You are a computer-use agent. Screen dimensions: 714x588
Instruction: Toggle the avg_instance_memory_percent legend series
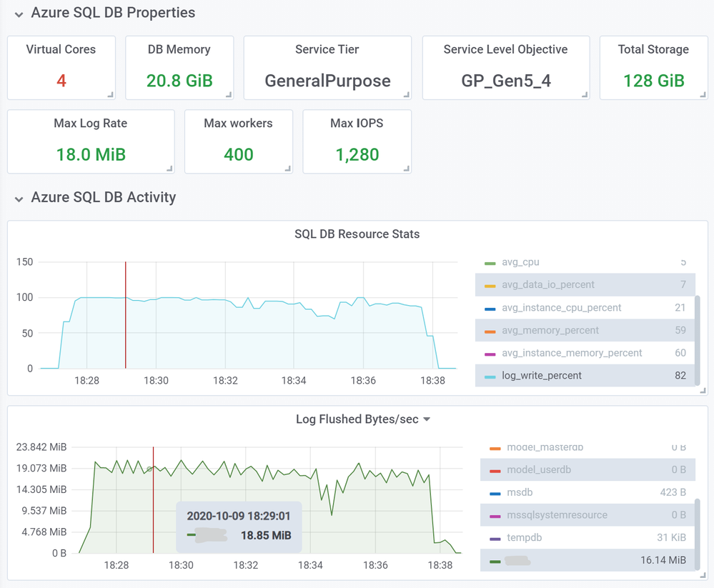click(x=572, y=353)
